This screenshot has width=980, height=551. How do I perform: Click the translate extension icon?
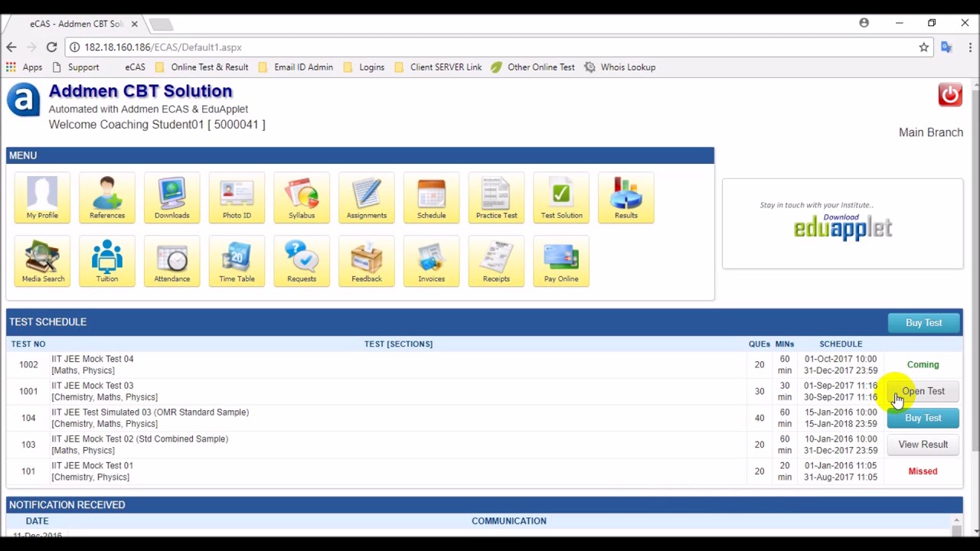pyautogui.click(x=946, y=47)
